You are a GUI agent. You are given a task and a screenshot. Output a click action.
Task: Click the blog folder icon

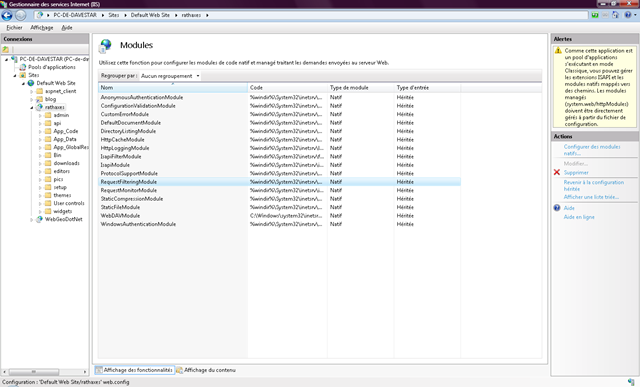(x=40, y=99)
